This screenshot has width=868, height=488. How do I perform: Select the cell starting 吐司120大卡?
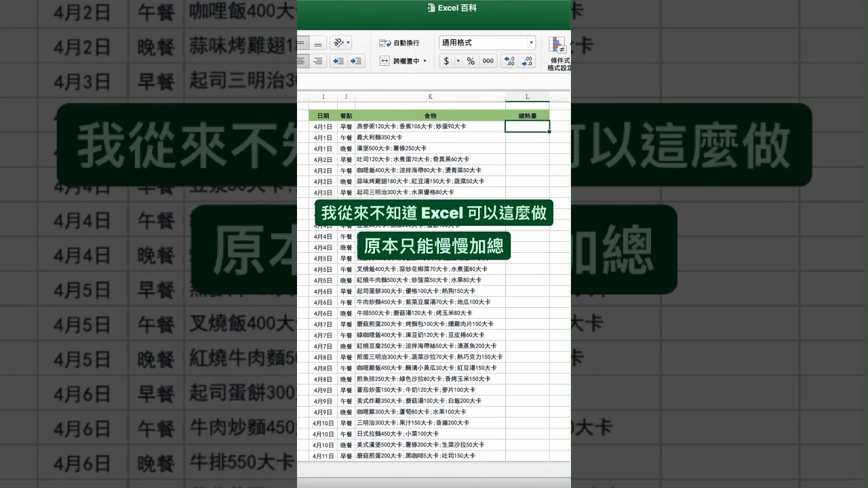coord(430,159)
